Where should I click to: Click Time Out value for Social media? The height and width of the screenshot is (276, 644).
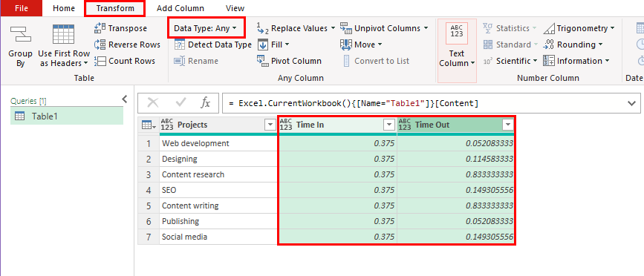click(456, 237)
